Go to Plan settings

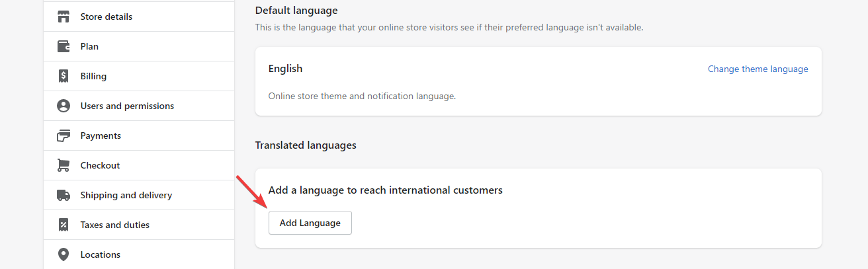pos(139,46)
